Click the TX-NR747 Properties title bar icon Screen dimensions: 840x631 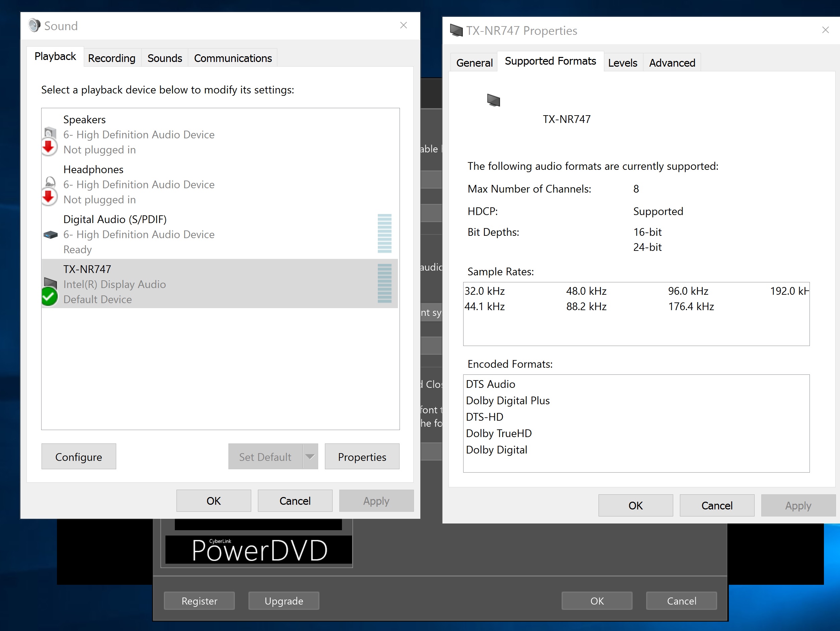[x=456, y=30]
